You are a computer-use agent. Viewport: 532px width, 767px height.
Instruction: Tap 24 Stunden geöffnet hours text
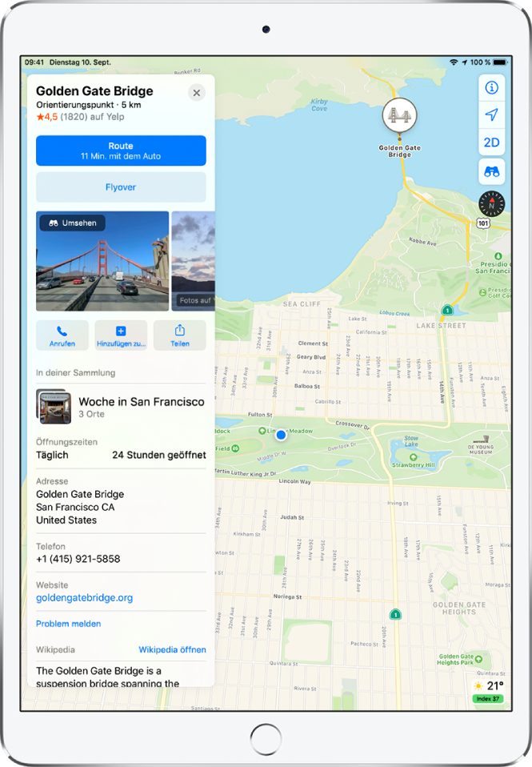(x=159, y=455)
